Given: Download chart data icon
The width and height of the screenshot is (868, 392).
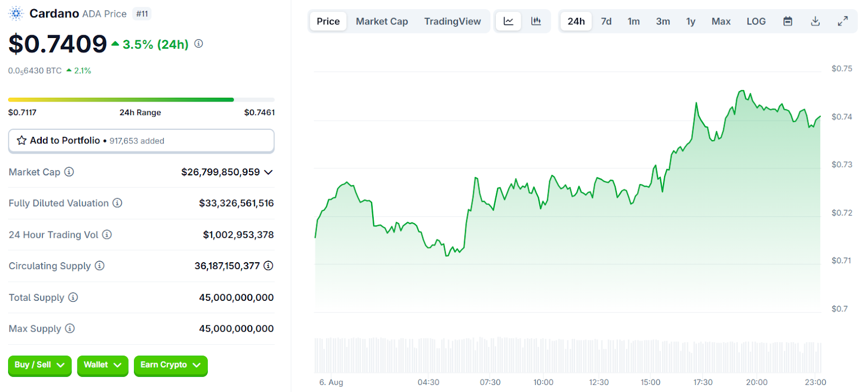Looking at the screenshot, I should [815, 21].
